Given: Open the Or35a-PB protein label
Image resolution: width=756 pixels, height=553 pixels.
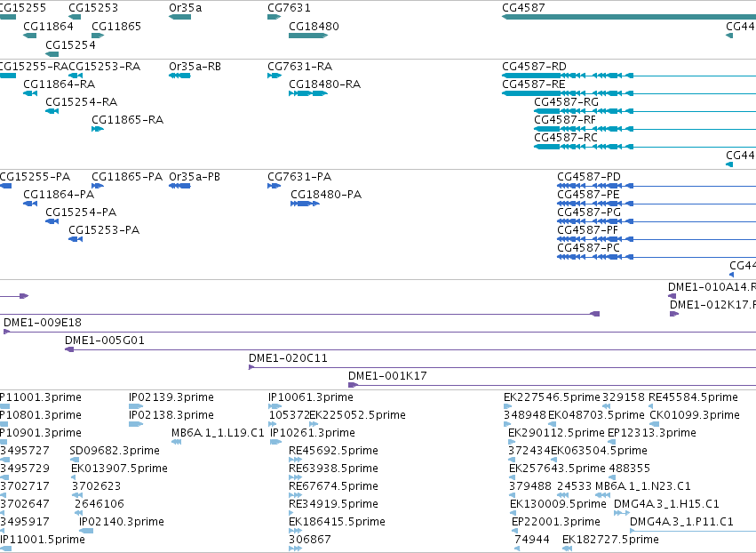Looking at the screenshot, I should click(195, 177).
